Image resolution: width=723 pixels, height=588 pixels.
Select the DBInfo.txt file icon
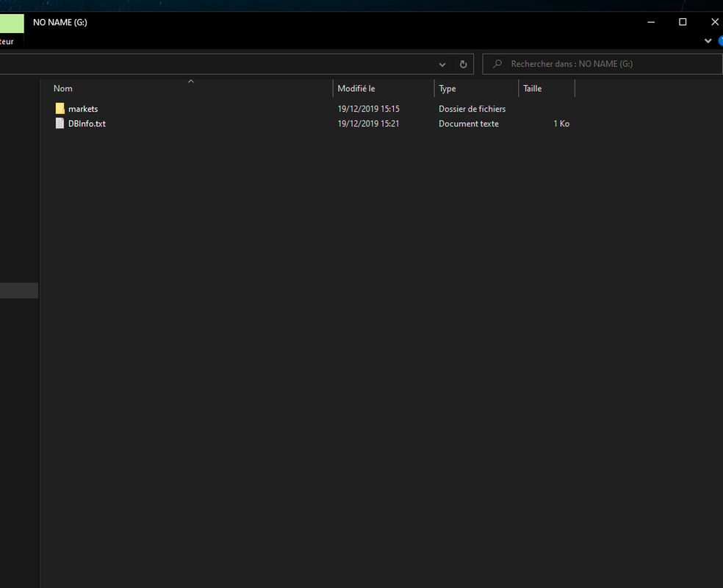pos(60,123)
